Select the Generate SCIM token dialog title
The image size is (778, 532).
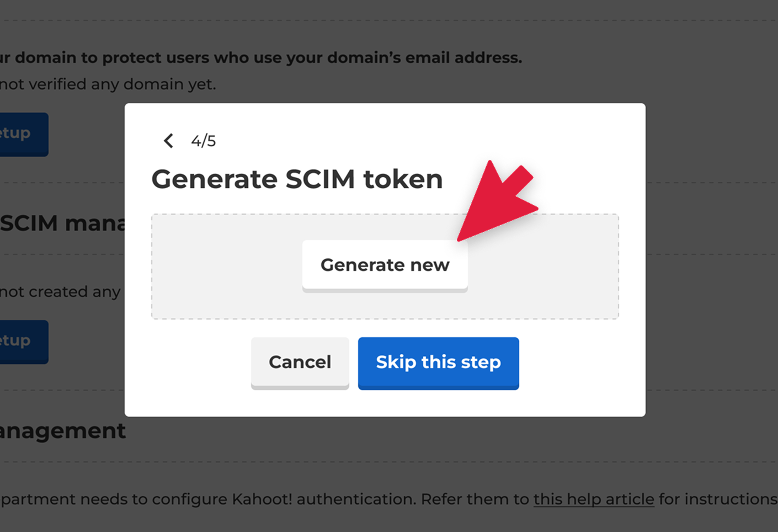click(297, 178)
